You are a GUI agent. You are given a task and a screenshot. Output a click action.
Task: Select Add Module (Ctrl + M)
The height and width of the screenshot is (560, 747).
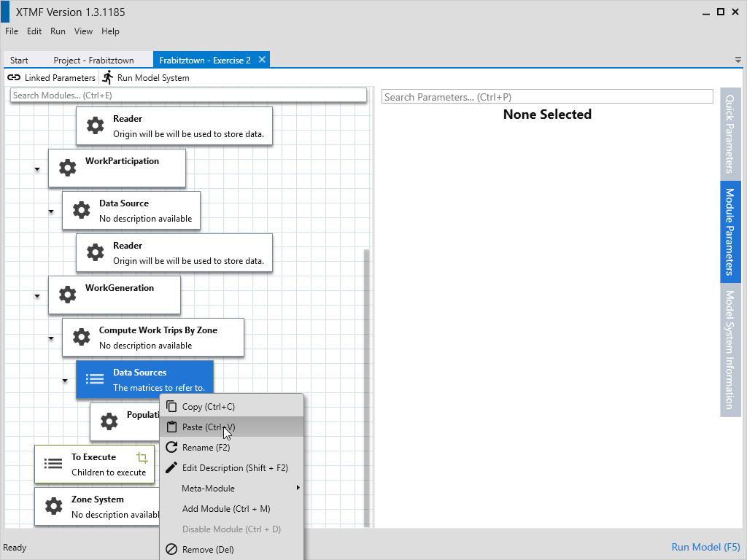coord(226,509)
